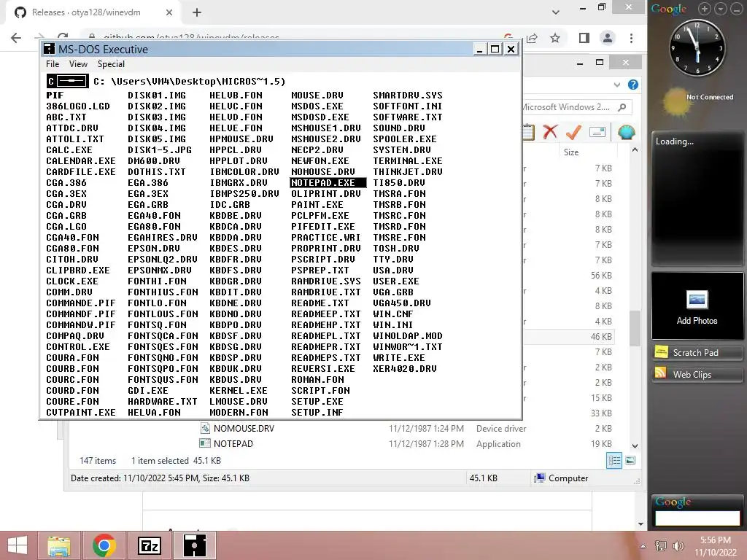
Task: Click the orange checkmark icon in Explorer toolbar
Action: click(x=573, y=132)
